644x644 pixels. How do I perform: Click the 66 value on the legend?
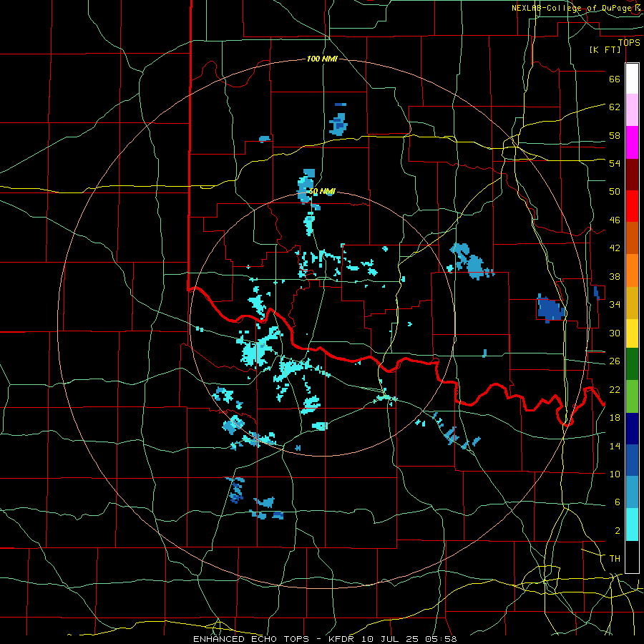pyautogui.click(x=615, y=79)
